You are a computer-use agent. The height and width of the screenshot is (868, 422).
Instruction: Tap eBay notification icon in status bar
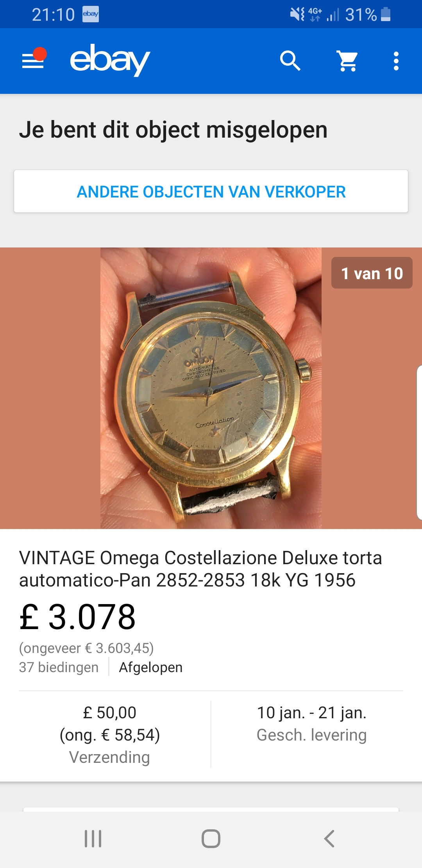coord(91,14)
